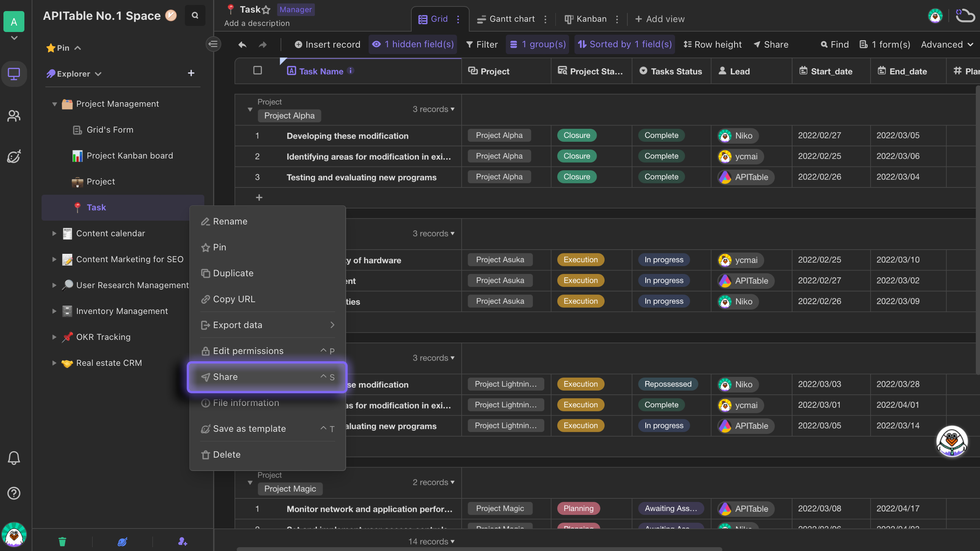The height and width of the screenshot is (551, 980).
Task: Open the help question mark icon
Action: (14, 493)
